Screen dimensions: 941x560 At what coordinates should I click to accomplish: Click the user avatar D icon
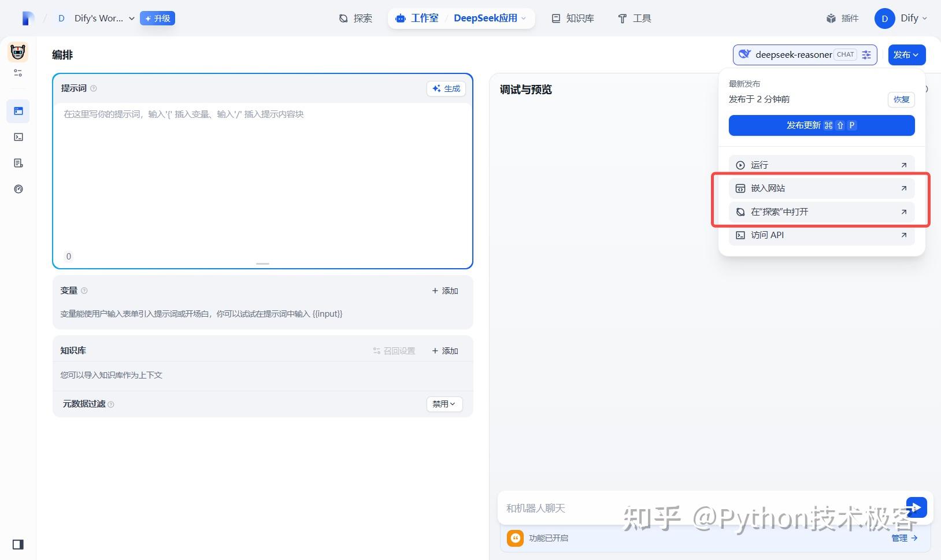click(x=884, y=18)
